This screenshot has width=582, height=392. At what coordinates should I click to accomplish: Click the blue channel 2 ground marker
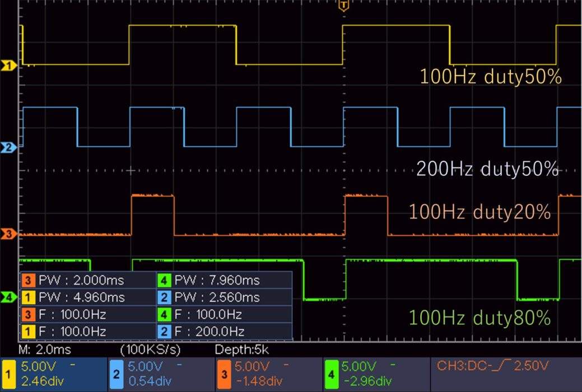pyautogui.click(x=8, y=147)
